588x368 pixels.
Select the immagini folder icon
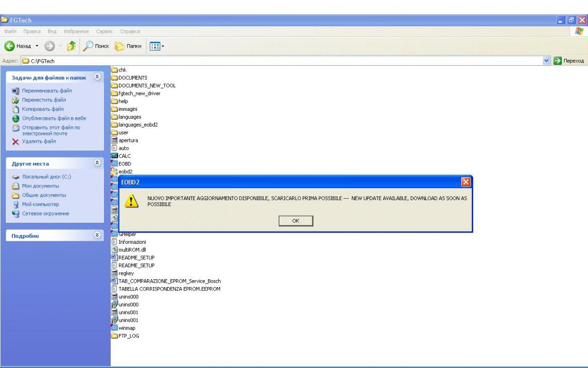(x=115, y=109)
